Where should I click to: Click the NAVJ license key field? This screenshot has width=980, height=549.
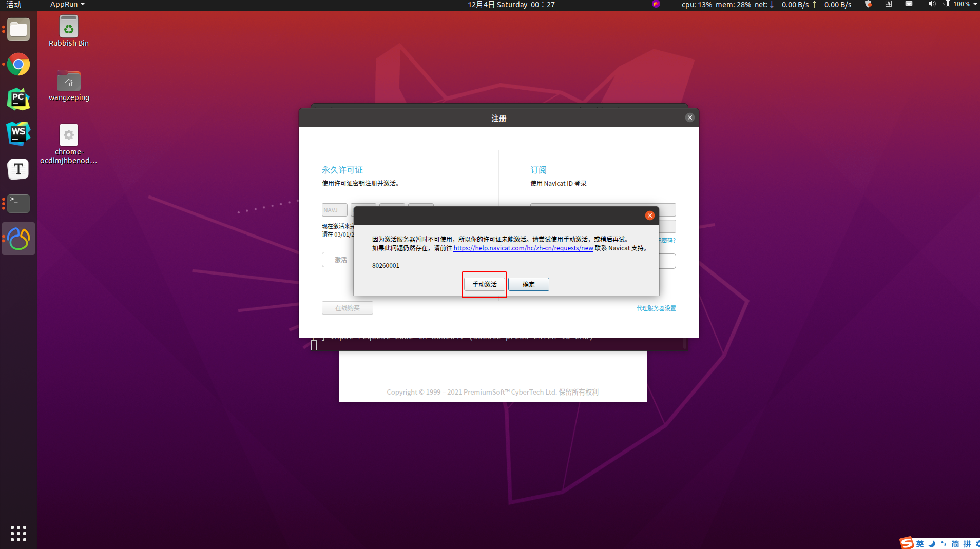(335, 210)
